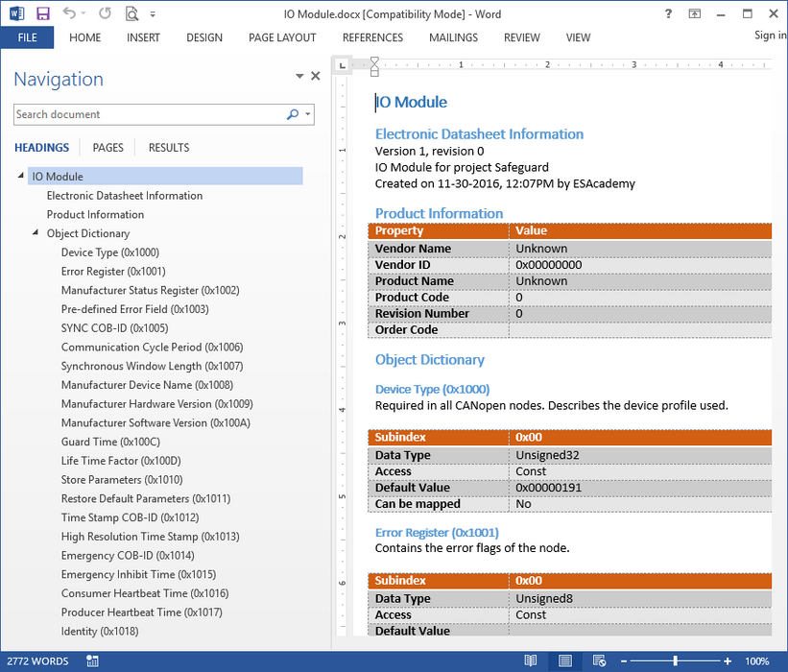Click the proofing errors icon in status bar

coord(91,661)
